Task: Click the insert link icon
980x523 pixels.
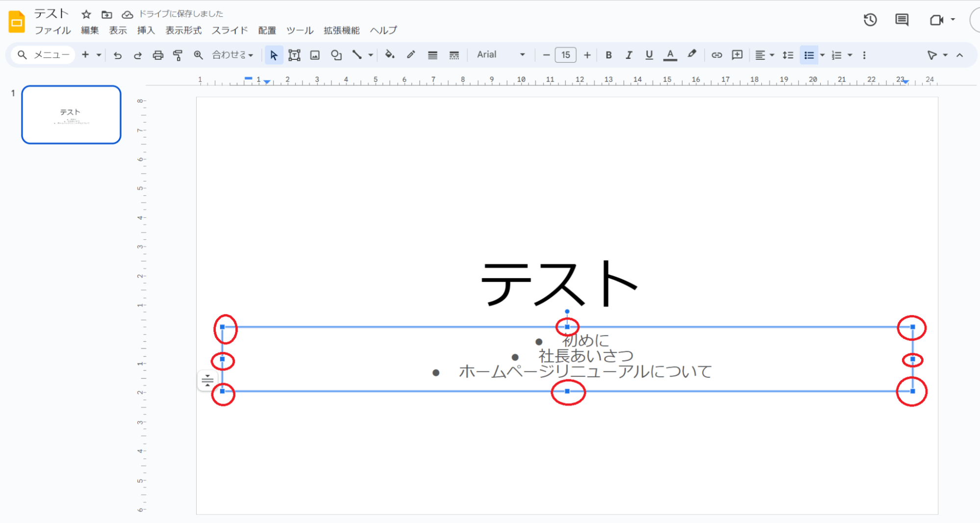Action: (x=716, y=55)
